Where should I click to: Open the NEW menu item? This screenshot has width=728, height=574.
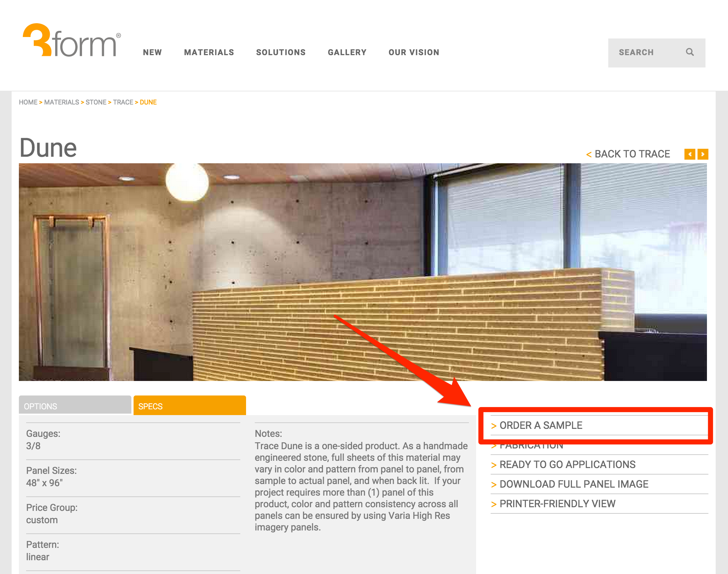pyautogui.click(x=152, y=52)
